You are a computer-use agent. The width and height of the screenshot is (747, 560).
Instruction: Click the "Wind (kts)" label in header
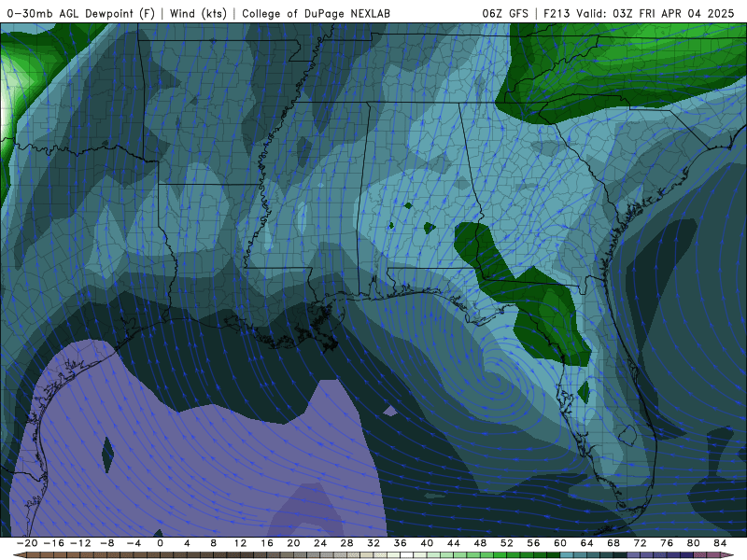198,13
